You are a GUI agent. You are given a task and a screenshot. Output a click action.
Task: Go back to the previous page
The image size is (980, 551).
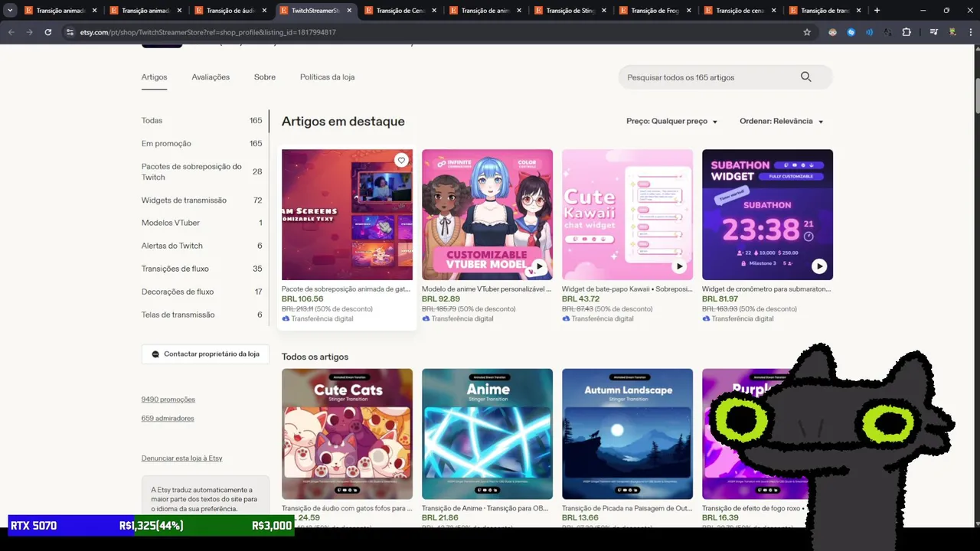[11, 32]
